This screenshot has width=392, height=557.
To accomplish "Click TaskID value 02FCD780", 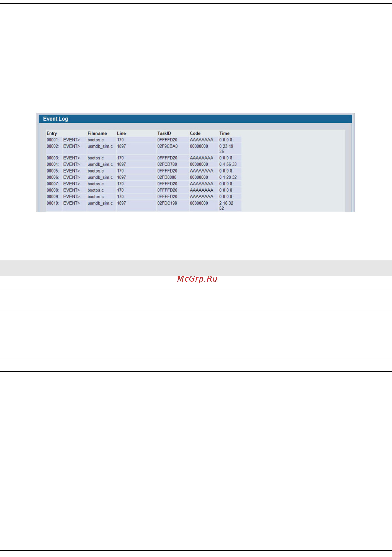I will tap(167, 164).
